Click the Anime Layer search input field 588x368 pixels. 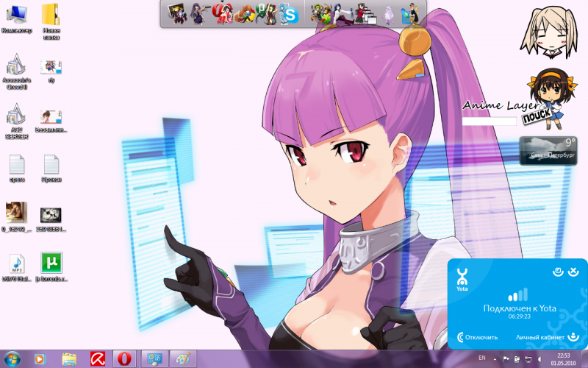[x=489, y=121]
